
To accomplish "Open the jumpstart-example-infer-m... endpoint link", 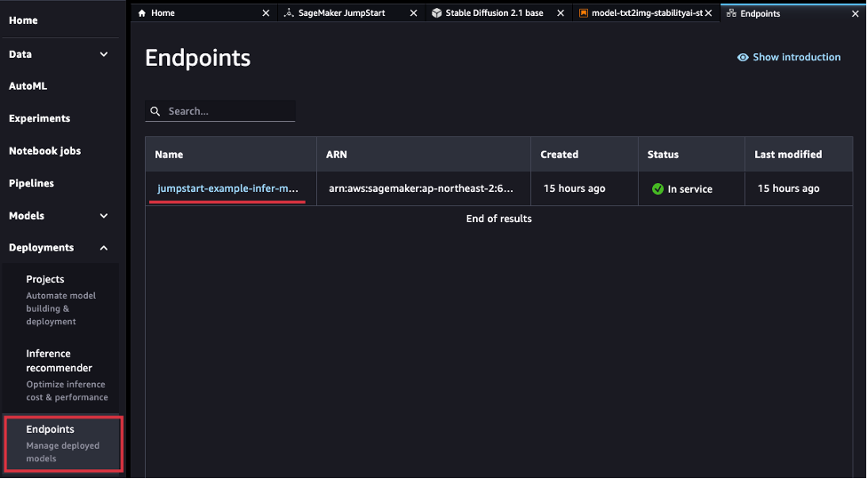I will point(227,188).
